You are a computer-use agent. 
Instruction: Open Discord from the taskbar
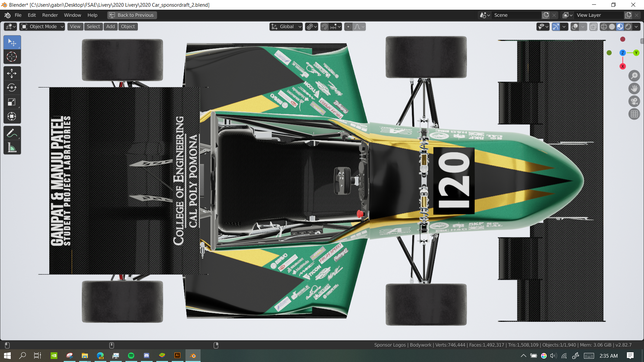(x=147, y=356)
